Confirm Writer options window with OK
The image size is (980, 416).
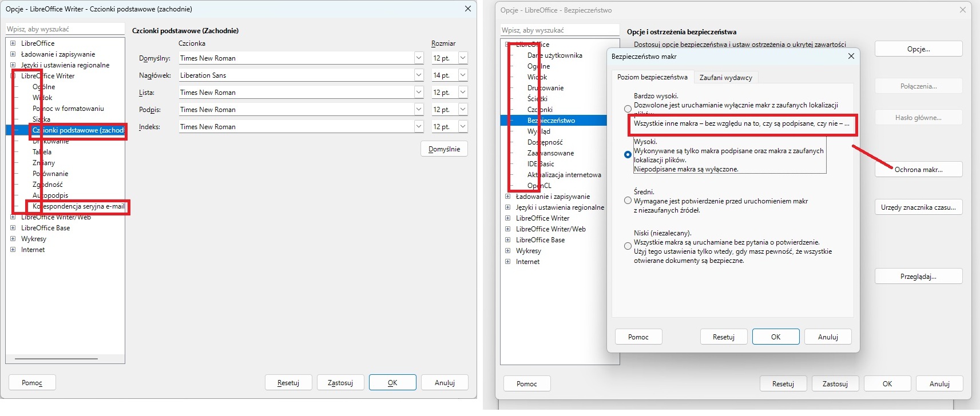392,383
